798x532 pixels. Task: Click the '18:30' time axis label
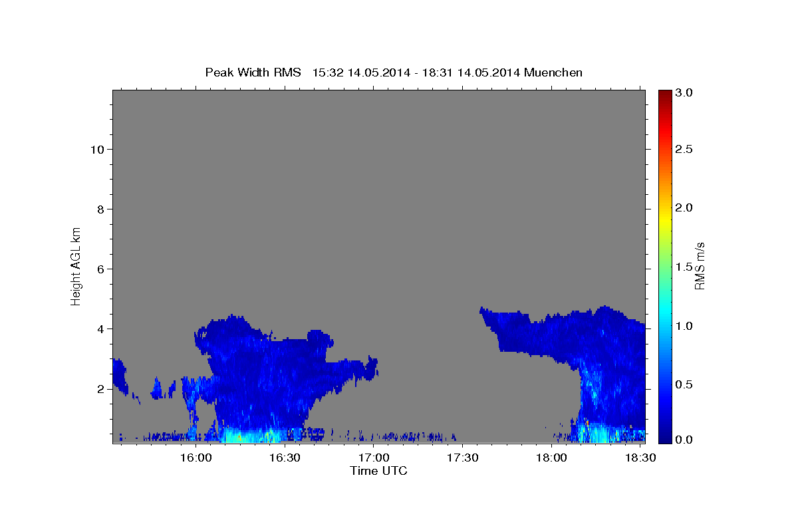click(640, 458)
